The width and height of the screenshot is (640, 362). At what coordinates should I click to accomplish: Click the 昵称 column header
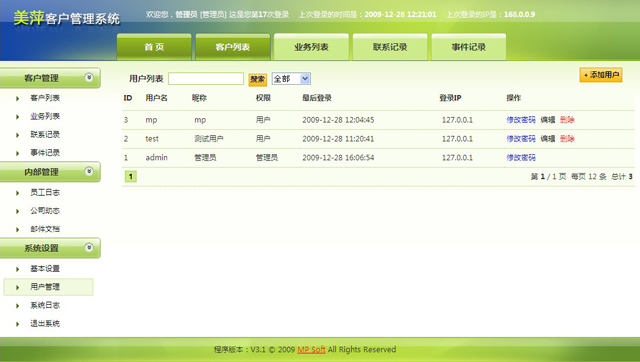click(x=199, y=98)
